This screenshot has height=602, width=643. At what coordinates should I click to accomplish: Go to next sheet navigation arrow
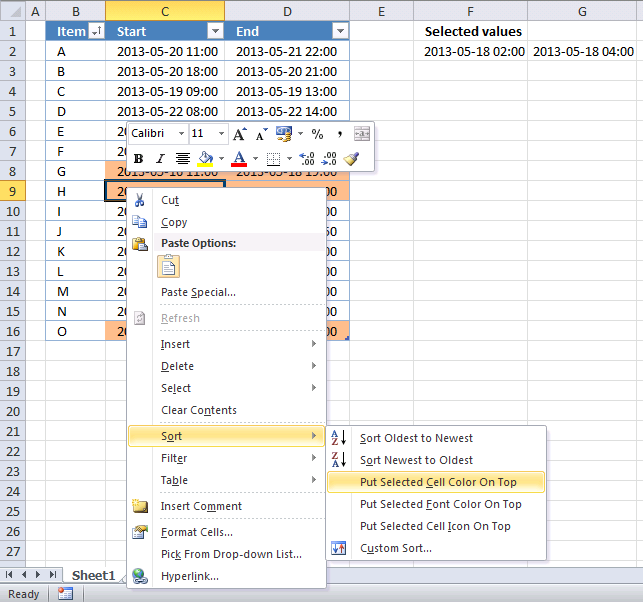coord(38,575)
